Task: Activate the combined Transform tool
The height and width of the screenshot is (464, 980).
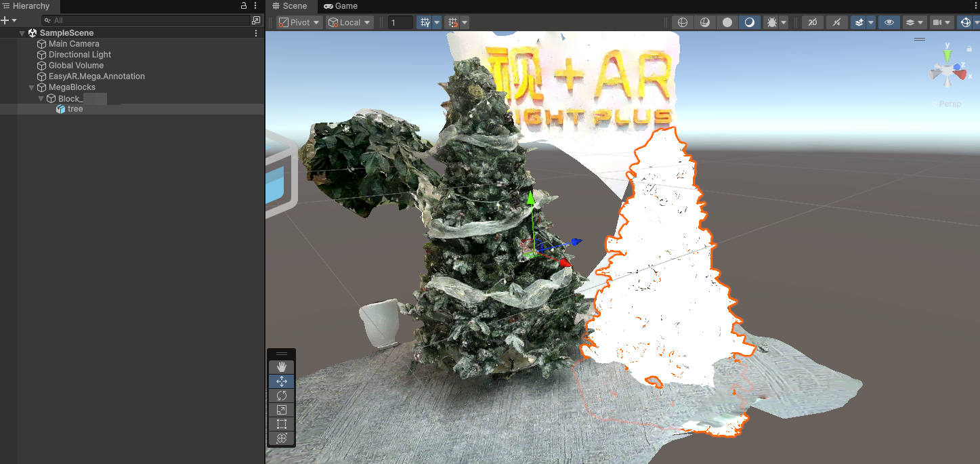Action: [x=281, y=438]
